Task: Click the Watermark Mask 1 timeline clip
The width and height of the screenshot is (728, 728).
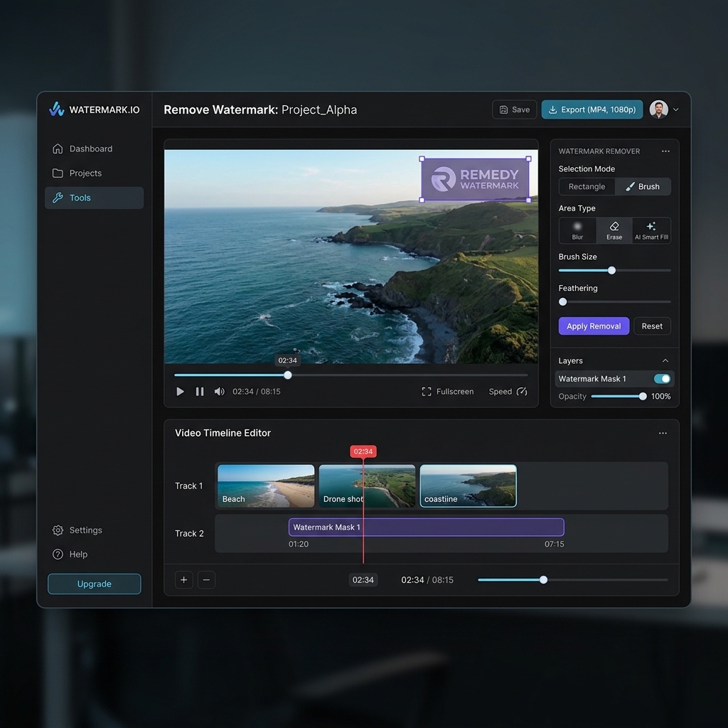Action: [x=427, y=528]
